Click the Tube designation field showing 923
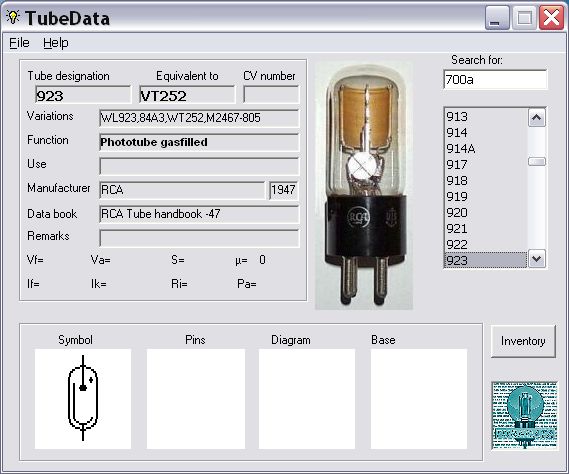The image size is (569, 474). [x=83, y=95]
